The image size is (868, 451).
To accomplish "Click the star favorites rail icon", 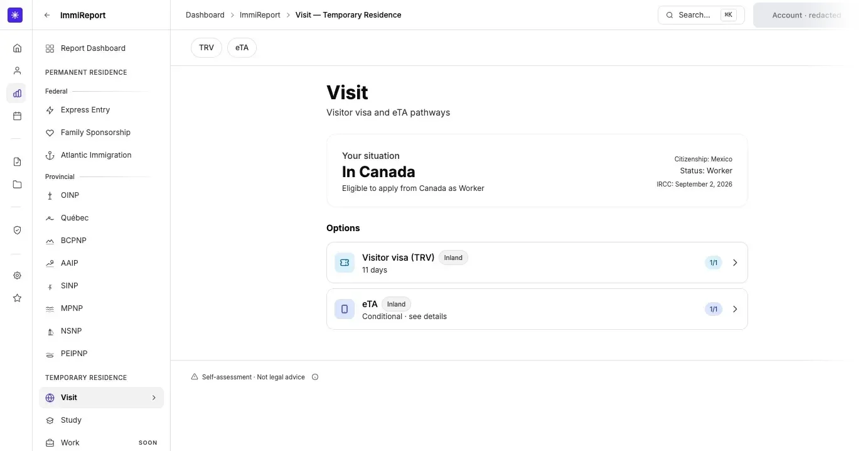I will click(17, 298).
